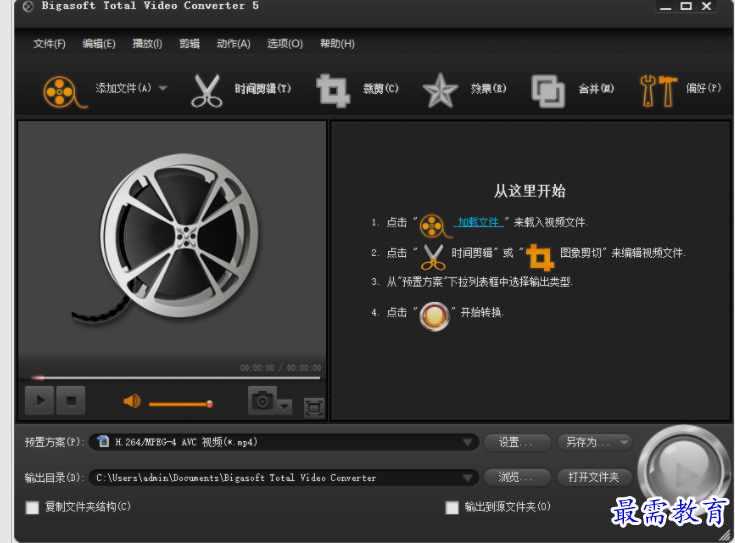Click the 浏览... button

517,477
